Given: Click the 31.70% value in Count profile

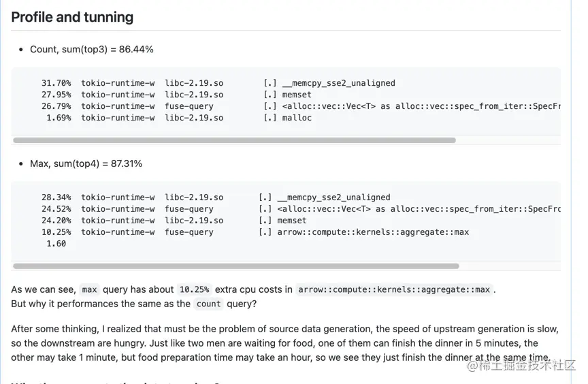Looking at the screenshot, I should point(56,83).
